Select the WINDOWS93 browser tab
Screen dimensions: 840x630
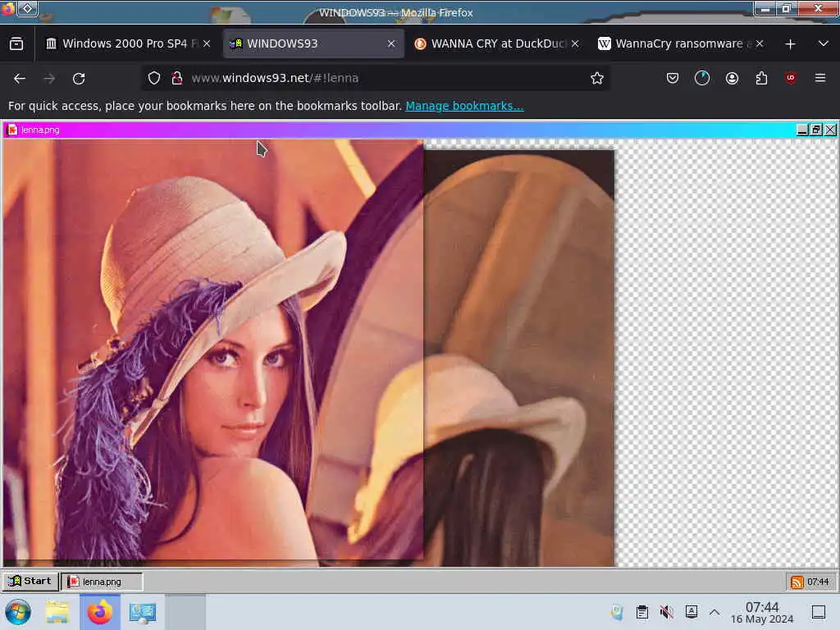[313, 43]
